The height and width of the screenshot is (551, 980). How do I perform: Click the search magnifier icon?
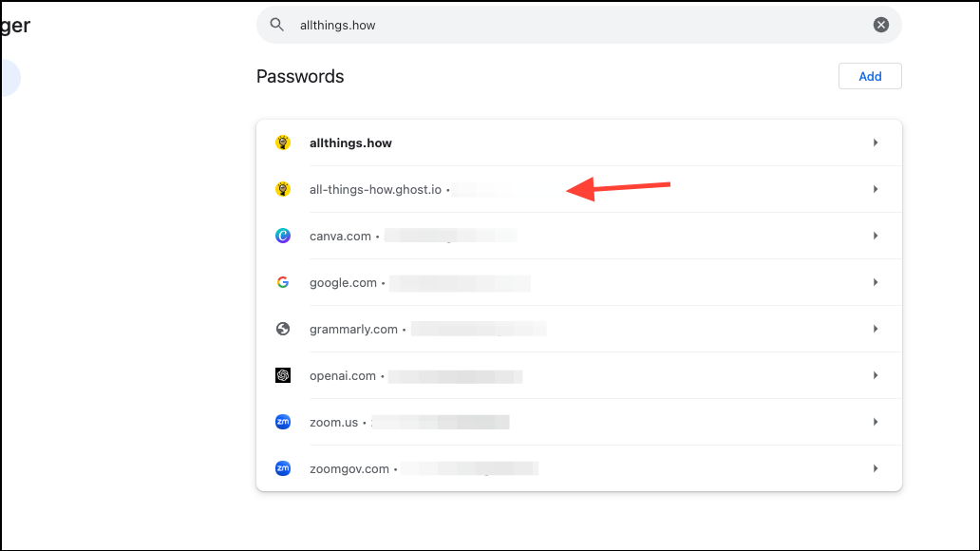point(277,25)
